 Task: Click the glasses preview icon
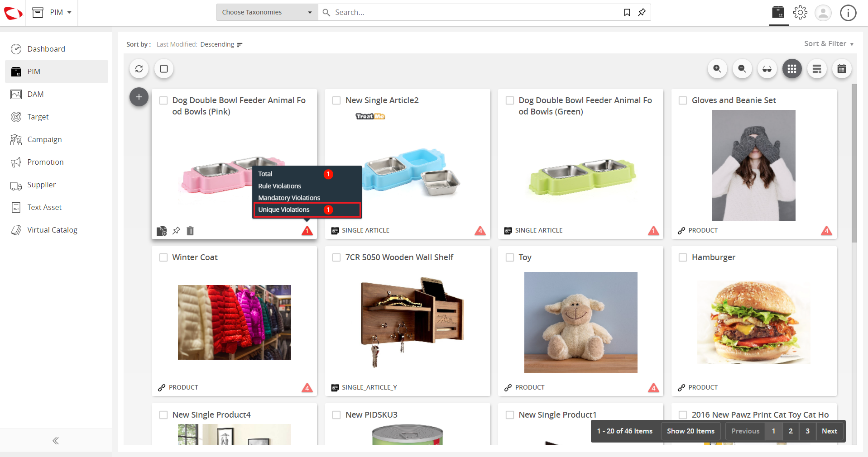pos(767,69)
